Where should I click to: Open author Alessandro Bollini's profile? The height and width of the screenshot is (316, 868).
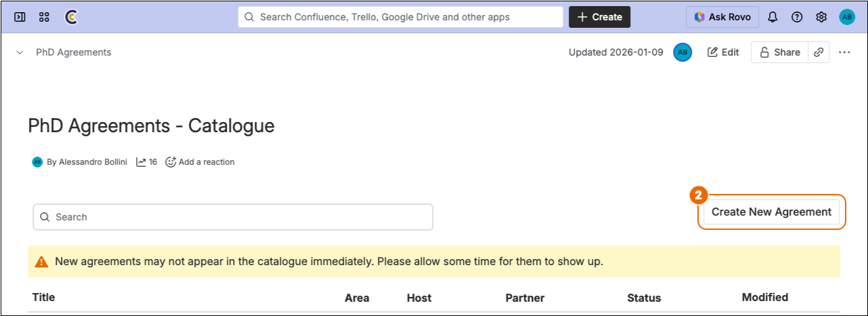coord(93,162)
